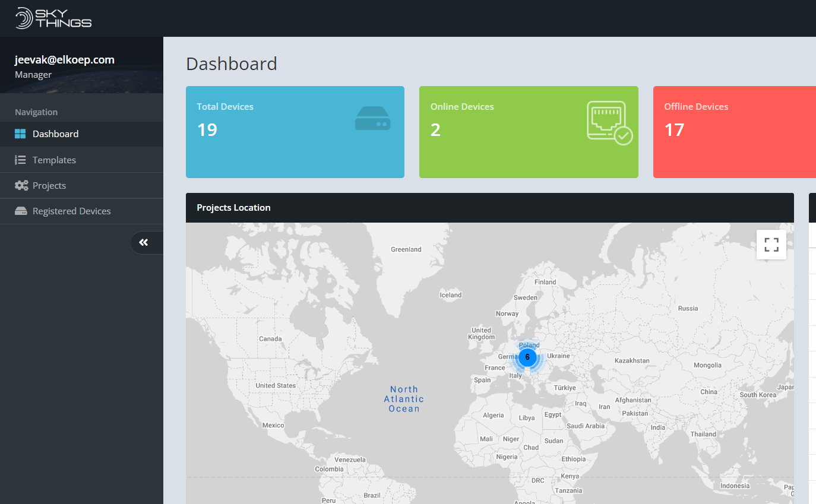
Task: Click the jeevak@elkoep.com user name
Action: 65,59
